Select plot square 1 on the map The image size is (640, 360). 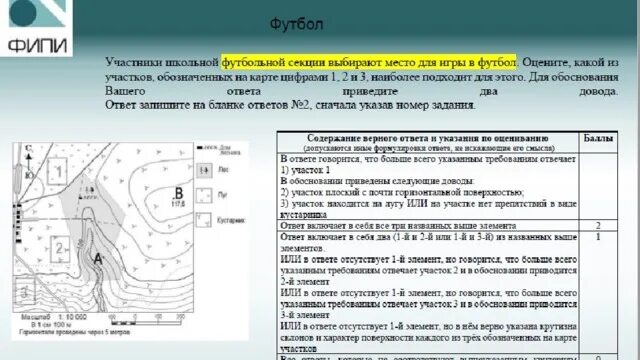coord(57,171)
